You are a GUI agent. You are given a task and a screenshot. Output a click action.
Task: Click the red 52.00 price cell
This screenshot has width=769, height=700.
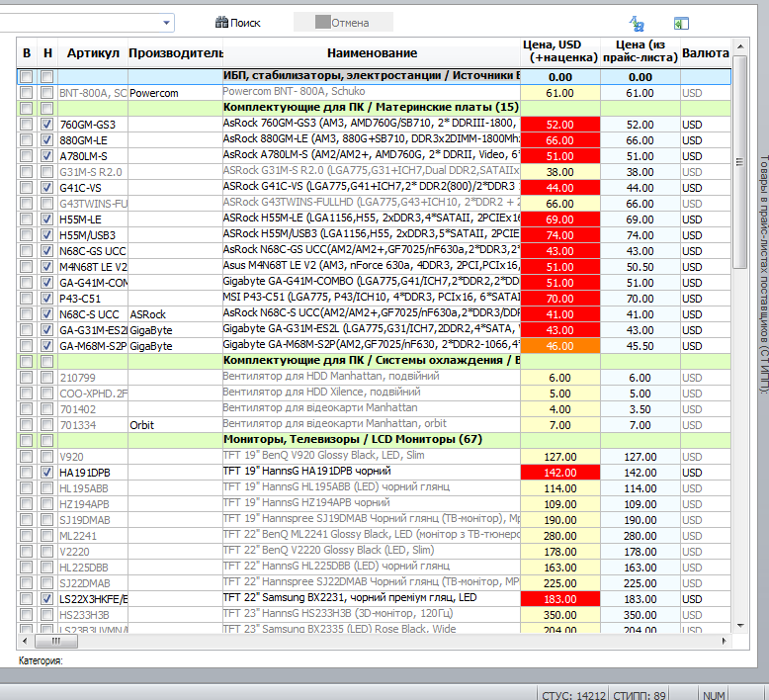(x=560, y=125)
